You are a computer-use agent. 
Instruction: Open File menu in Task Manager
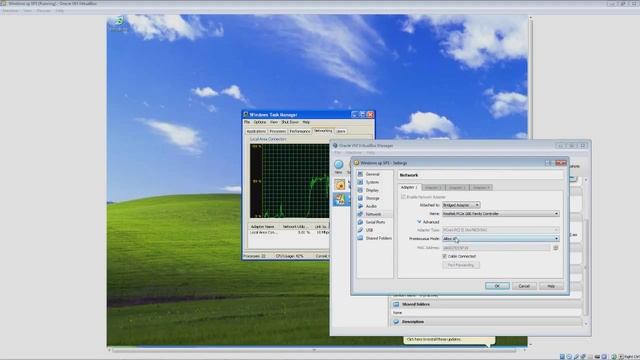(x=247, y=122)
